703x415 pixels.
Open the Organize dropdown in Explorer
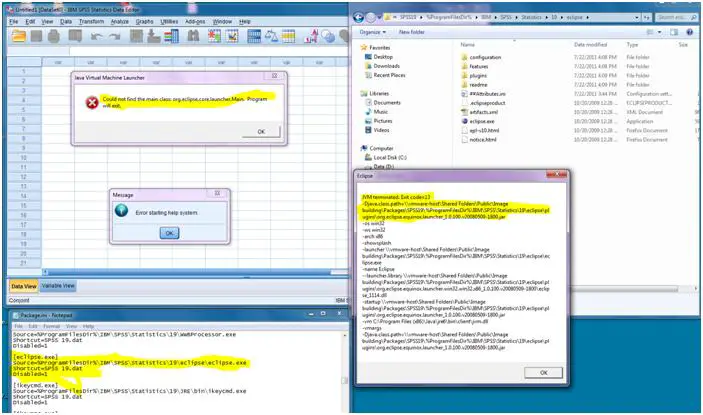point(373,32)
